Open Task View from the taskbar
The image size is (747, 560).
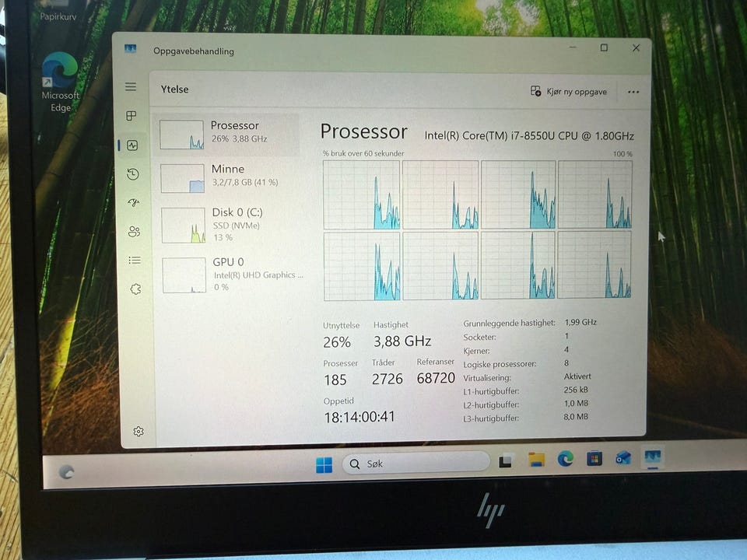pyautogui.click(x=505, y=461)
